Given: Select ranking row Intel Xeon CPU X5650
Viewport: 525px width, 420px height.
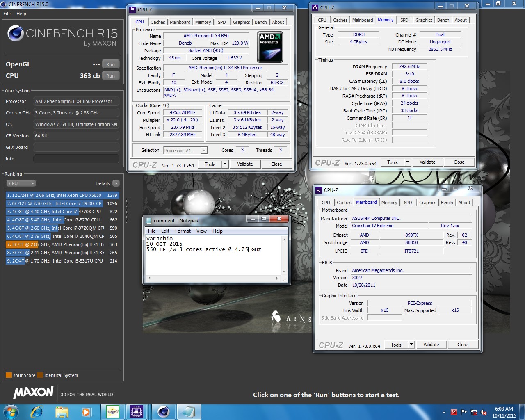Looking at the screenshot, I should coord(62,195).
